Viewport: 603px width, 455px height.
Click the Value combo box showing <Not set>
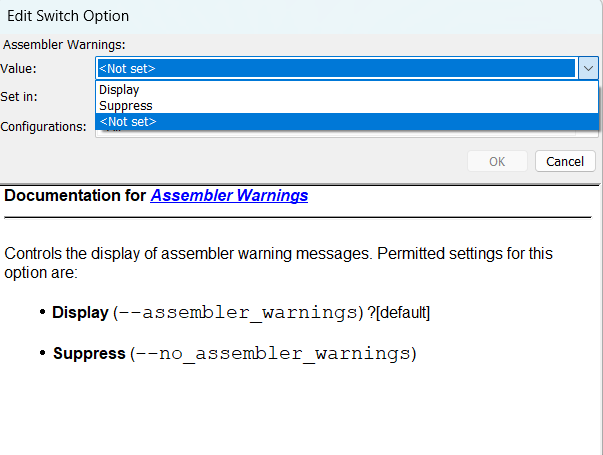tap(335, 68)
